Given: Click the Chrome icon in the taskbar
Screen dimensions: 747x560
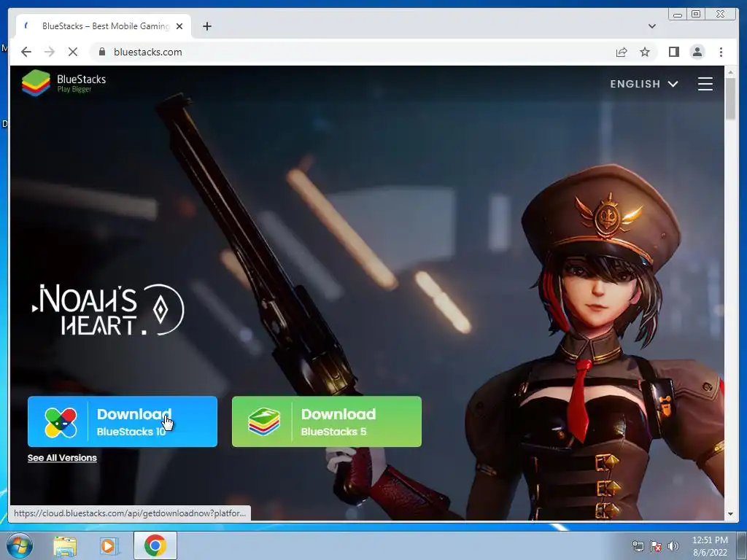Looking at the screenshot, I should 155,545.
